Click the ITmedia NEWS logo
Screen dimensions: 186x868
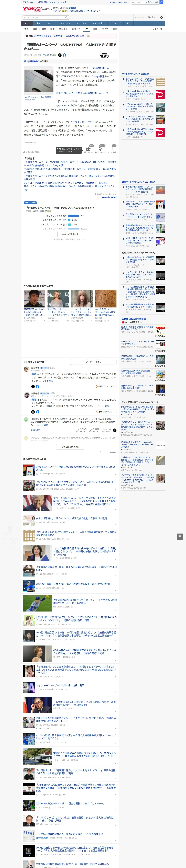coord(104,55)
